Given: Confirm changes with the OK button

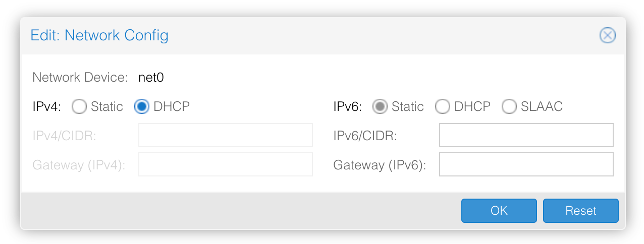Looking at the screenshot, I should pos(499,211).
